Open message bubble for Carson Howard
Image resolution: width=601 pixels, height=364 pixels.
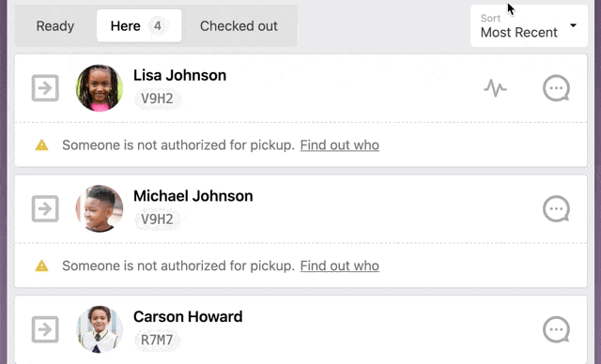pos(556,329)
